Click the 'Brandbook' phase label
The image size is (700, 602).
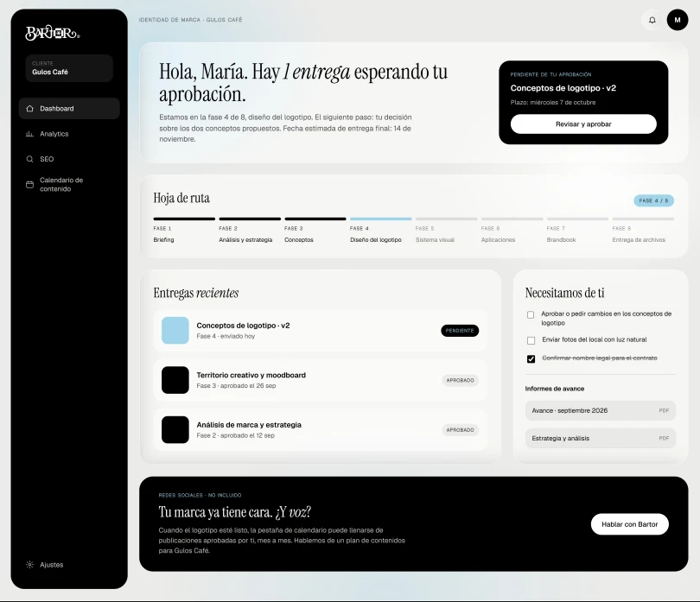[x=561, y=239]
